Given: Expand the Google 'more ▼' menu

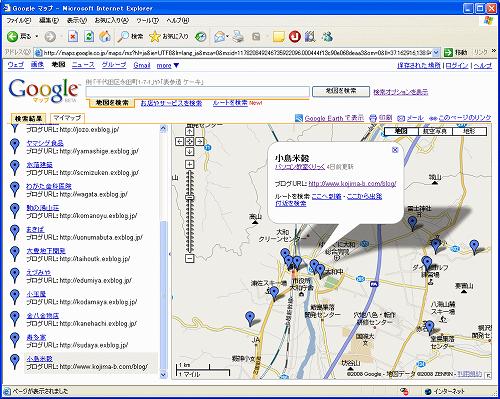Looking at the screenshot, I should tap(168, 65).
